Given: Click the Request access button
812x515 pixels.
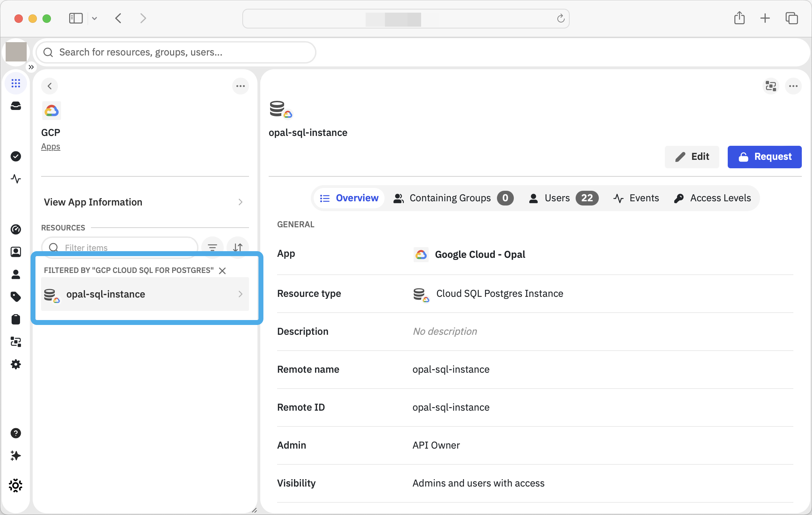Looking at the screenshot, I should tap(765, 157).
